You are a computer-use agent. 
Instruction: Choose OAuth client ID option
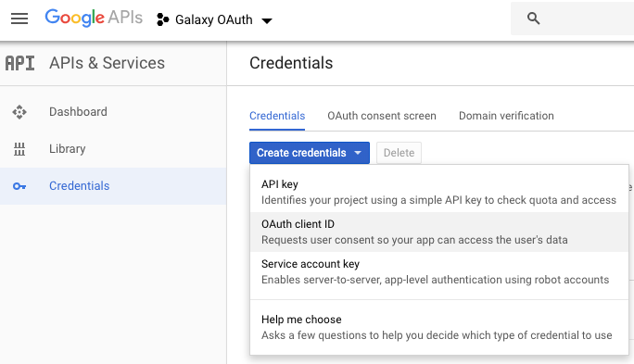point(439,232)
